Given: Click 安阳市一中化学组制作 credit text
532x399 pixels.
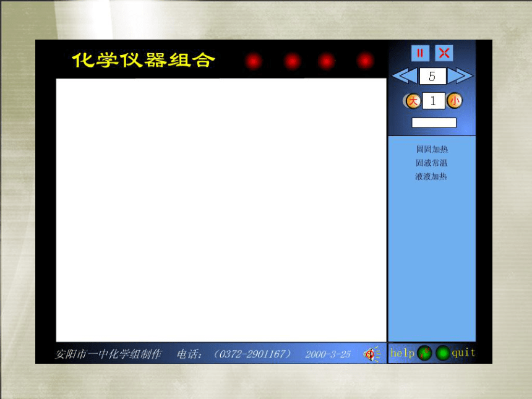Looking at the screenshot, I should pyautogui.click(x=108, y=354).
